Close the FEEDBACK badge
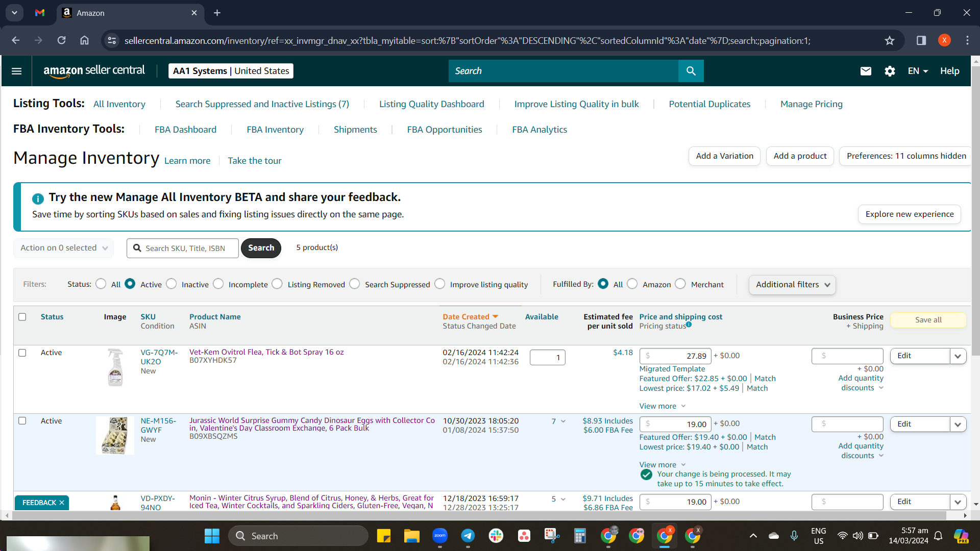This screenshot has width=980, height=551. point(62,503)
